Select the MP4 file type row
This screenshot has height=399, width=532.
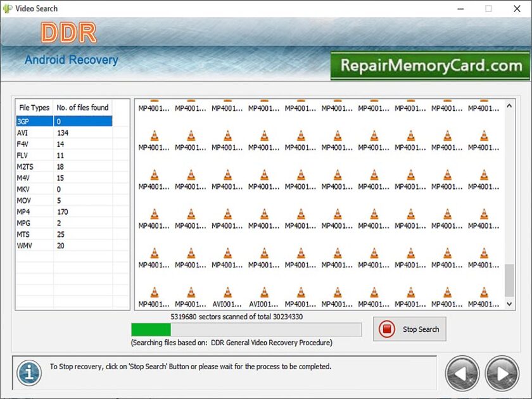64,212
